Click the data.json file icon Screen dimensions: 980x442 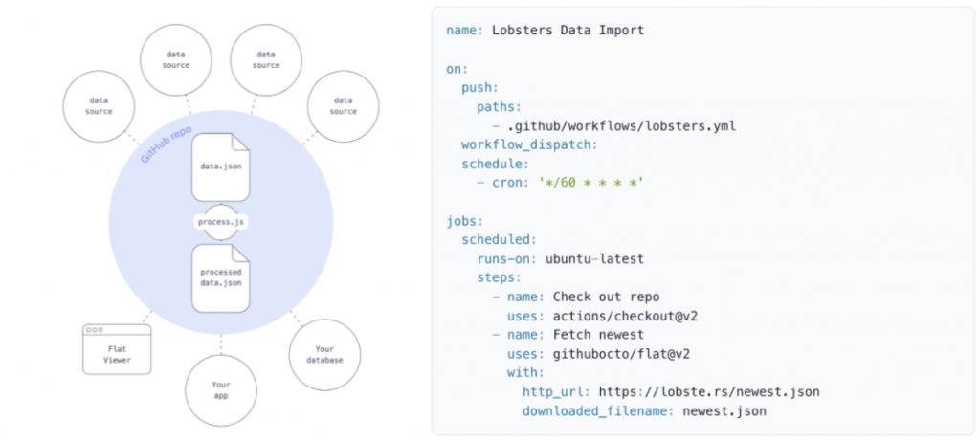pos(221,166)
